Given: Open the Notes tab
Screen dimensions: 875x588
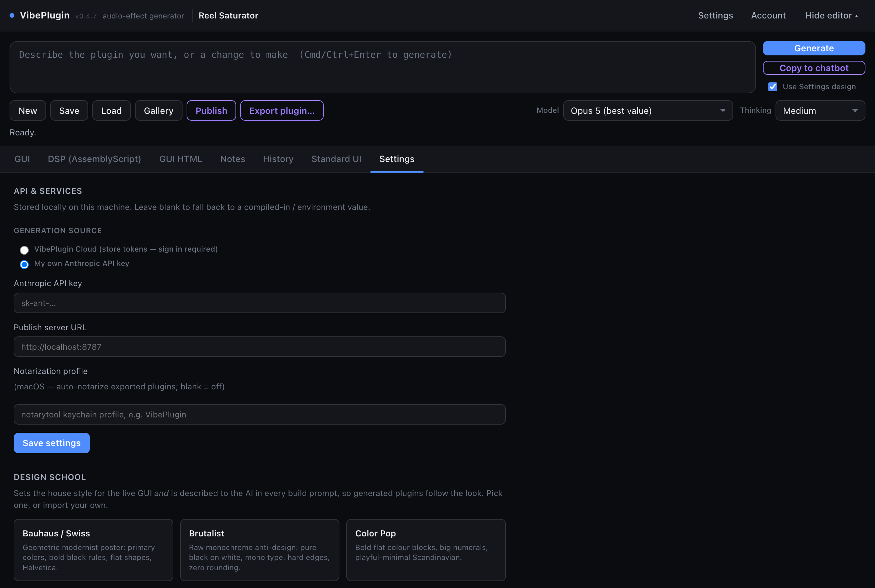Looking at the screenshot, I should [x=232, y=159].
